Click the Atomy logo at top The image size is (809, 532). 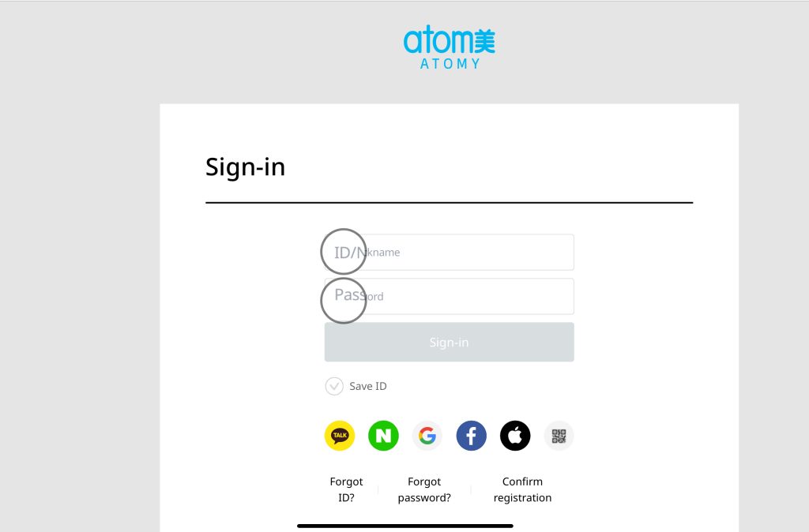[450, 48]
